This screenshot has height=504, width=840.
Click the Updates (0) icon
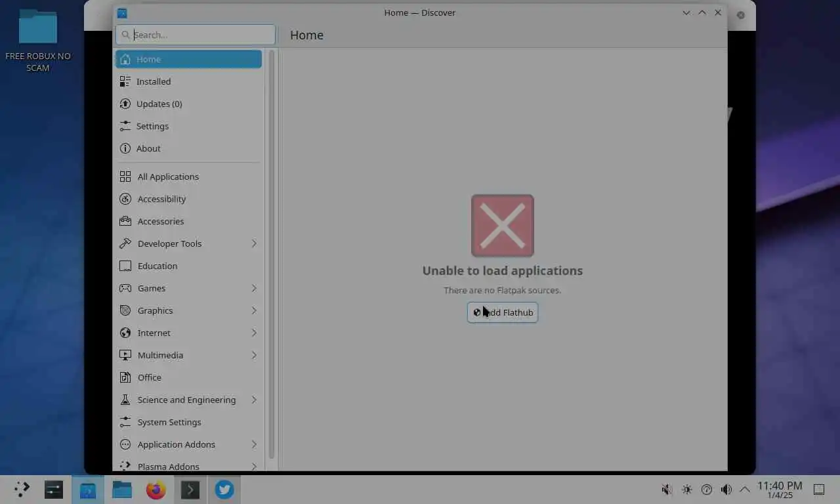[x=125, y=104]
